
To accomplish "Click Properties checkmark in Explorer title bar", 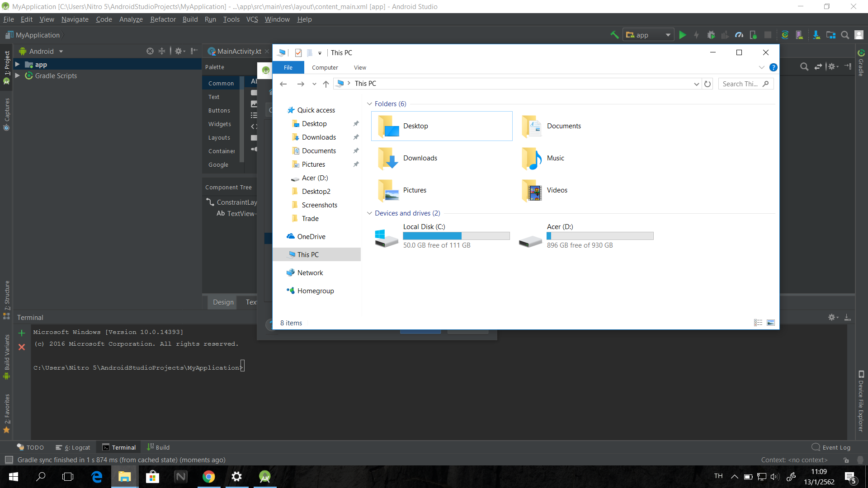I will tap(298, 53).
